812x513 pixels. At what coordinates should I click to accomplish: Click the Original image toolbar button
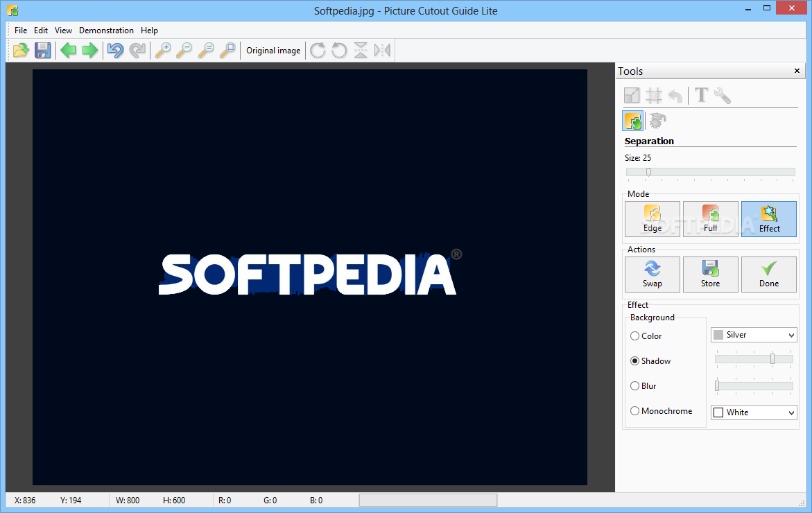tap(273, 50)
